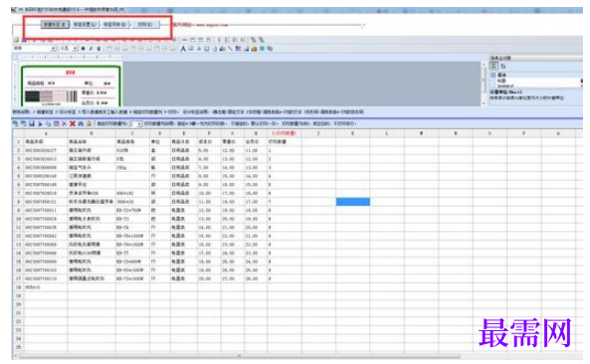Toggle underline formatting in the design toolbar

coord(98,49)
